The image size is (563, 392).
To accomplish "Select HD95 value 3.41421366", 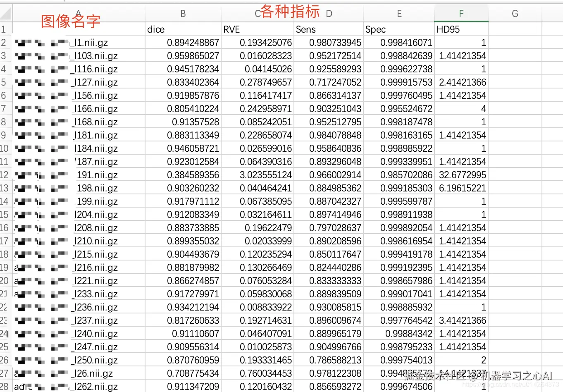I will [x=461, y=320].
